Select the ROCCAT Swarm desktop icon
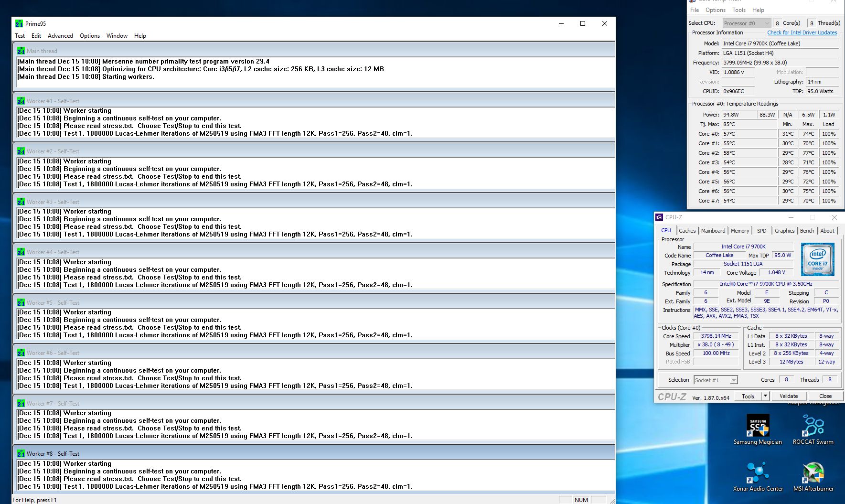The image size is (845, 504). [x=813, y=429]
